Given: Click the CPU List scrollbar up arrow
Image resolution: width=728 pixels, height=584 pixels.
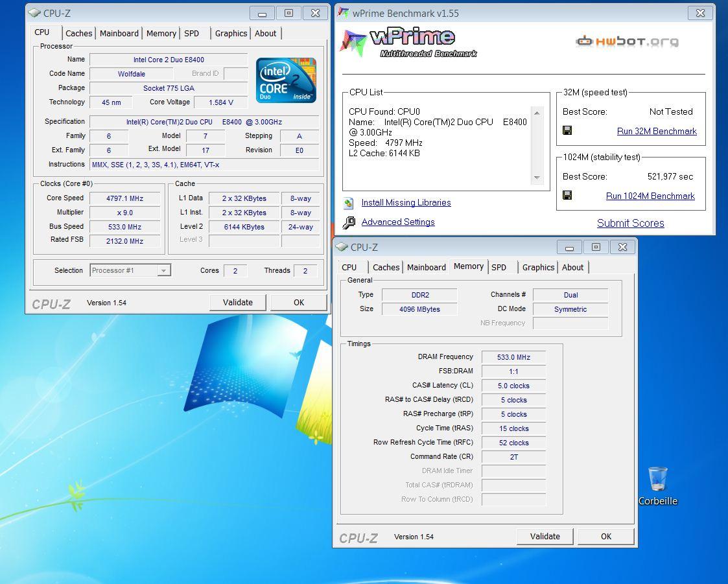Looking at the screenshot, I should [x=537, y=113].
